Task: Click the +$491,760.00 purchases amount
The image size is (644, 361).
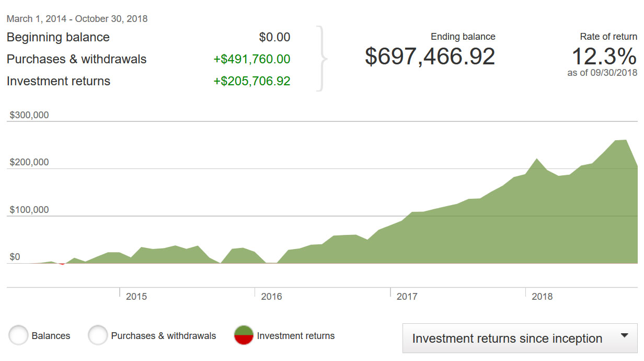Action: [251, 59]
